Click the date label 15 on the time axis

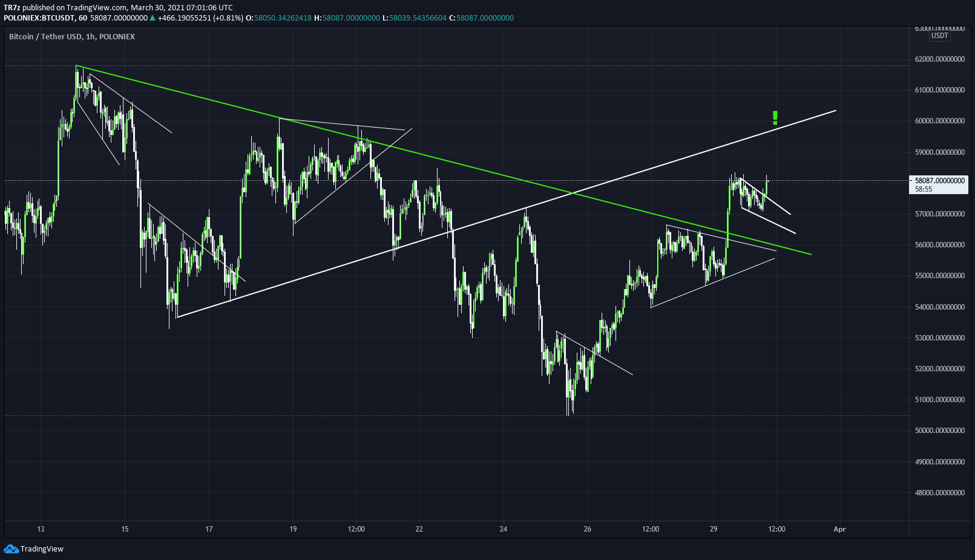[x=125, y=529]
